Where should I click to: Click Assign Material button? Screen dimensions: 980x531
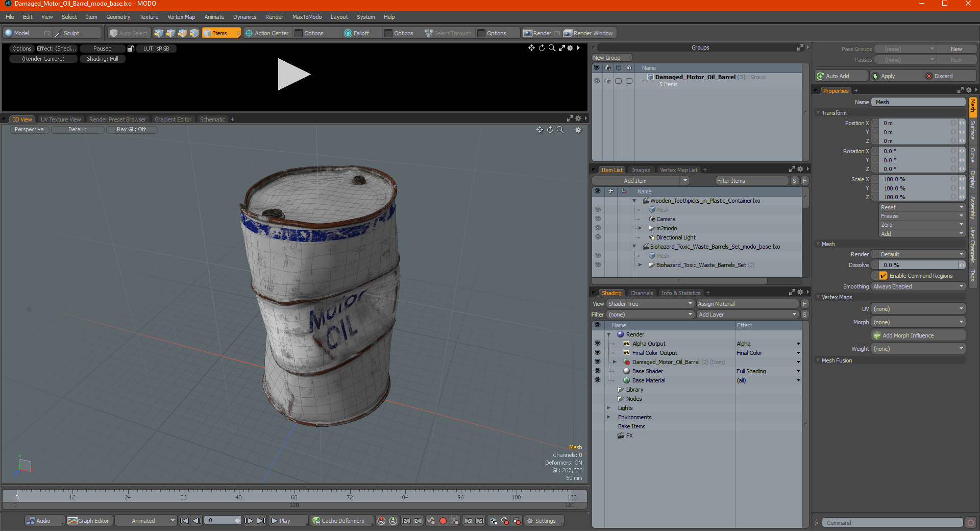tap(747, 304)
